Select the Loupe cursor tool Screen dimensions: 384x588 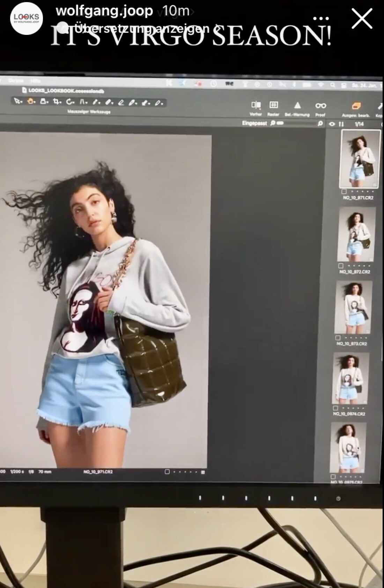[x=44, y=102]
